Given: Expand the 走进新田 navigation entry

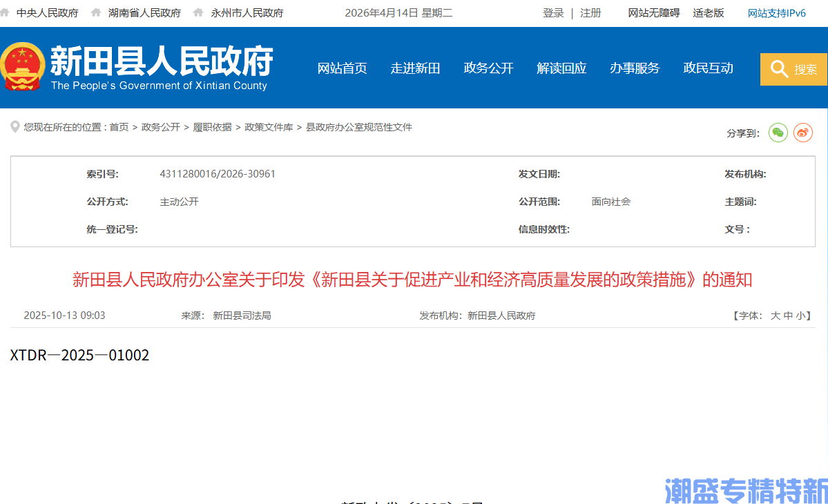Looking at the screenshot, I should pos(415,69).
